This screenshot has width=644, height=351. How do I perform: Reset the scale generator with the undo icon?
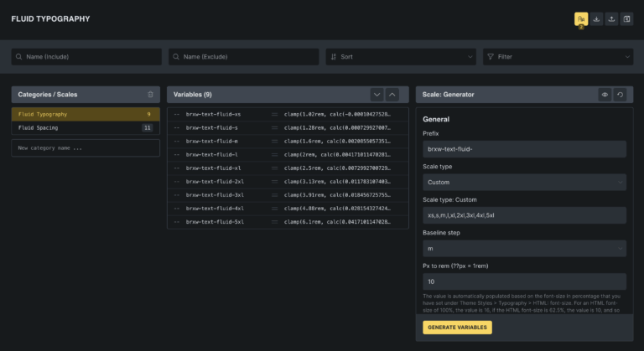pyautogui.click(x=620, y=95)
